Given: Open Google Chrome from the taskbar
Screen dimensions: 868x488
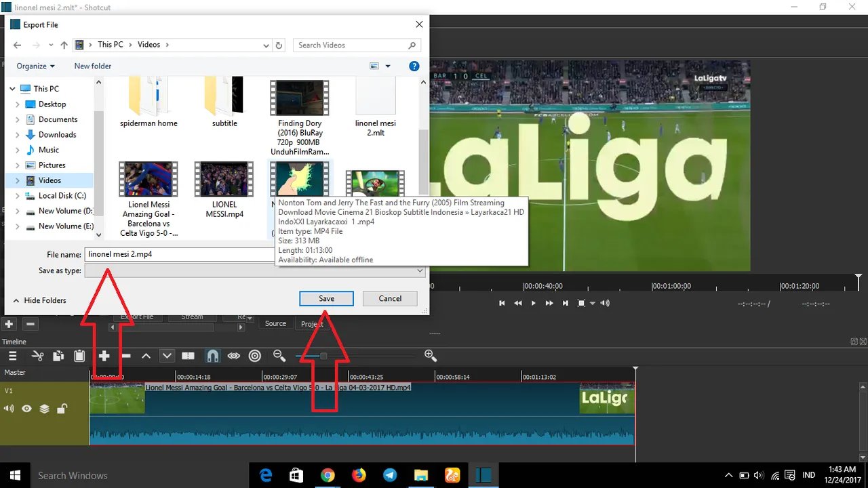Looking at the screenshot, I should click(x=328, y=475).
